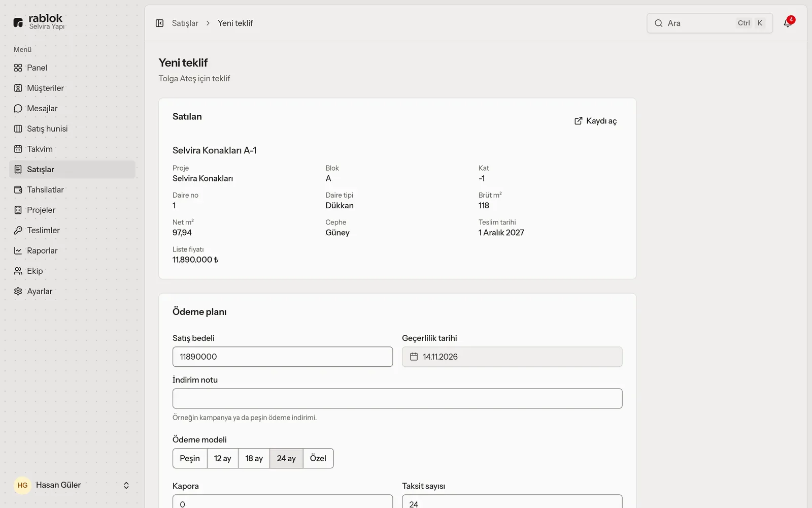Click the Tolga Ateş için teklif subtitle
Viewport: 812px width, 508px height.
coord(194,79)
